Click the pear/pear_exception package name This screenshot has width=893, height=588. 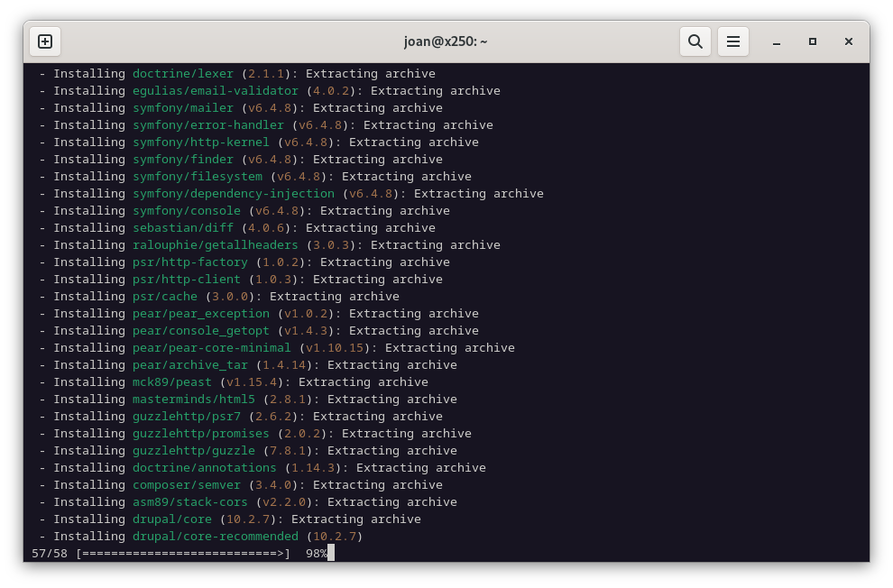coord(201,314)
